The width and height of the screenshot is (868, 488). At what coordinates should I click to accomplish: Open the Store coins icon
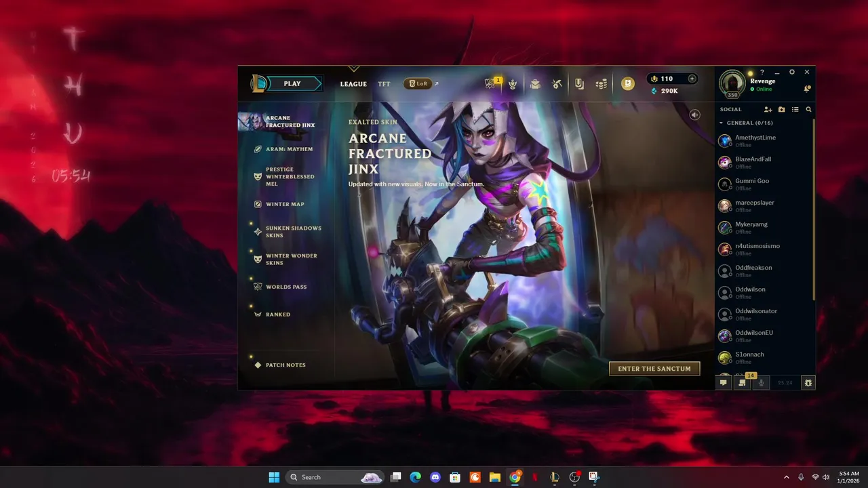click(601, 84)
